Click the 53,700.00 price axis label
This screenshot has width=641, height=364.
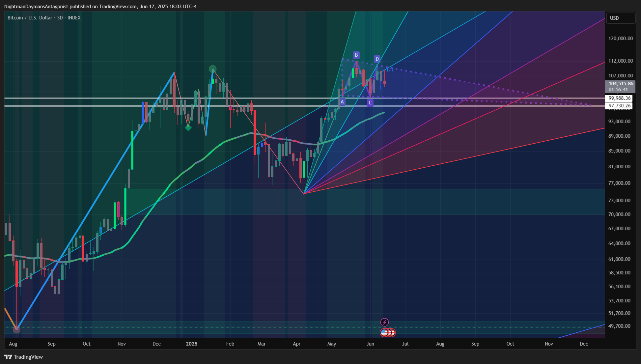click(619, 301)
